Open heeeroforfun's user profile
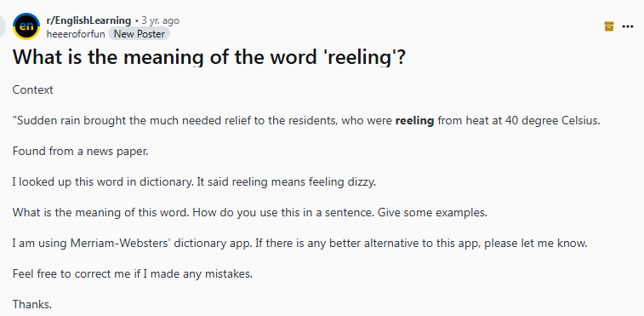The height and width of the screenshot is (316, 644). coord(76,34)
